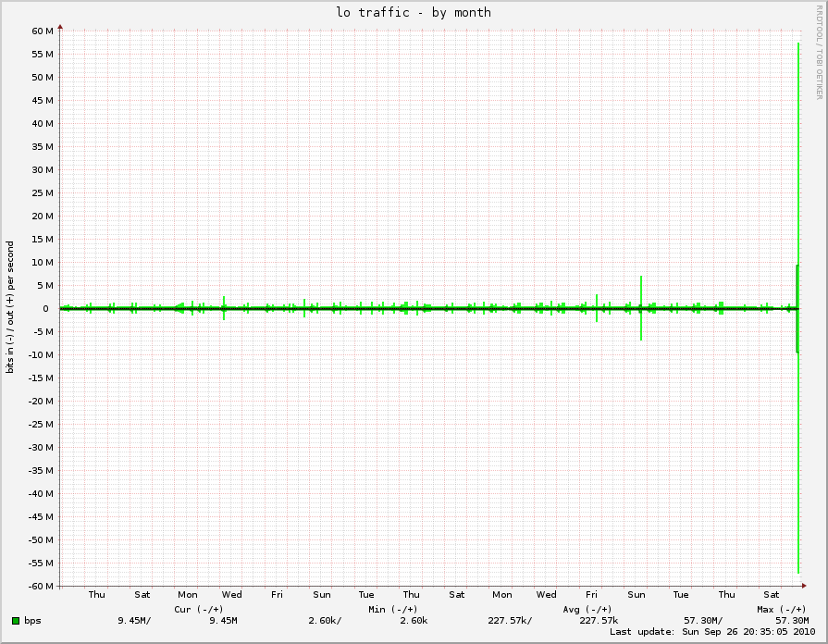
Task: Click the "Max (-/+)" column header
Action: [x=782, y=609]
